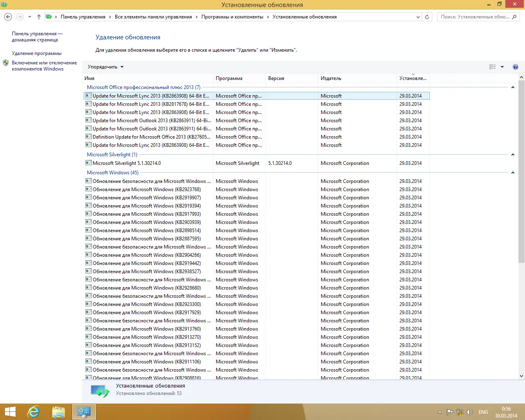Click the Forward navigation arrow

(20, 17)
